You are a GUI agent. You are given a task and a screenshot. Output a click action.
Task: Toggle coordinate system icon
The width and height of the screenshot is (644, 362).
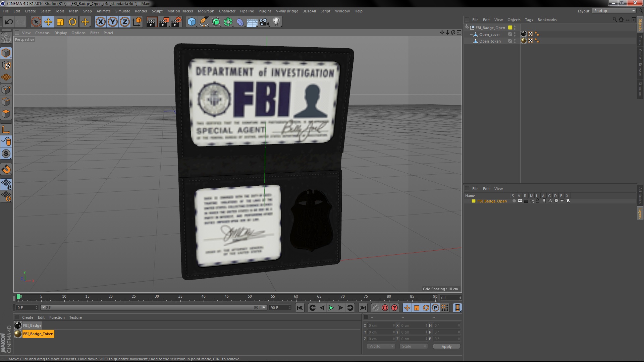(137, 22)
